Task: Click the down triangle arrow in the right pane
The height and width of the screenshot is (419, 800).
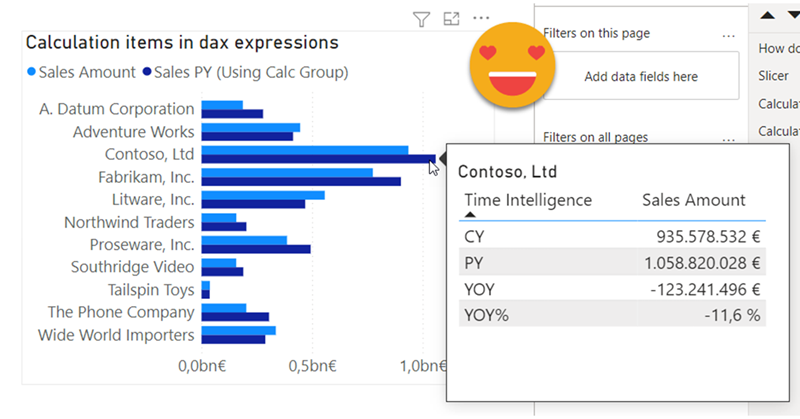Action: [793, 15]
